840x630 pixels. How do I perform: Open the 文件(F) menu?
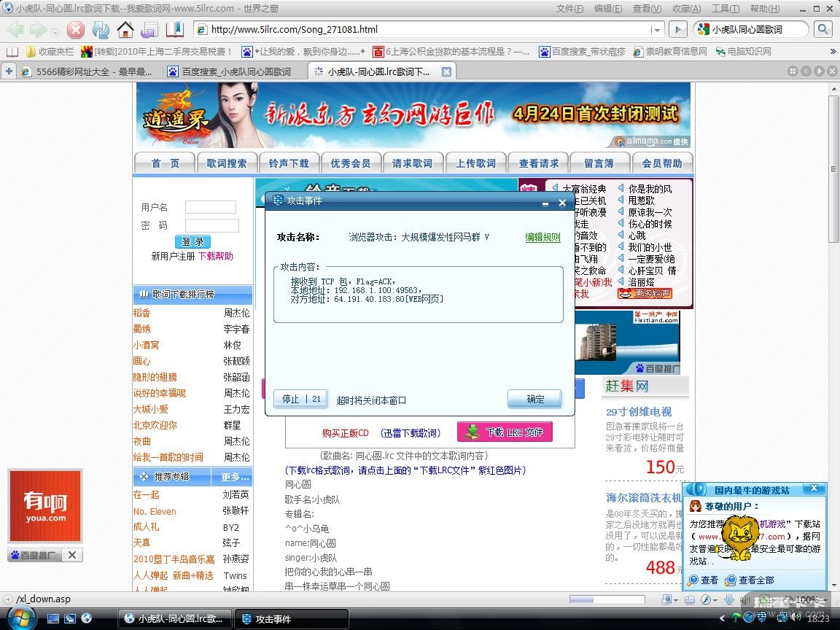pyautogui.click(x=570, y=8)
